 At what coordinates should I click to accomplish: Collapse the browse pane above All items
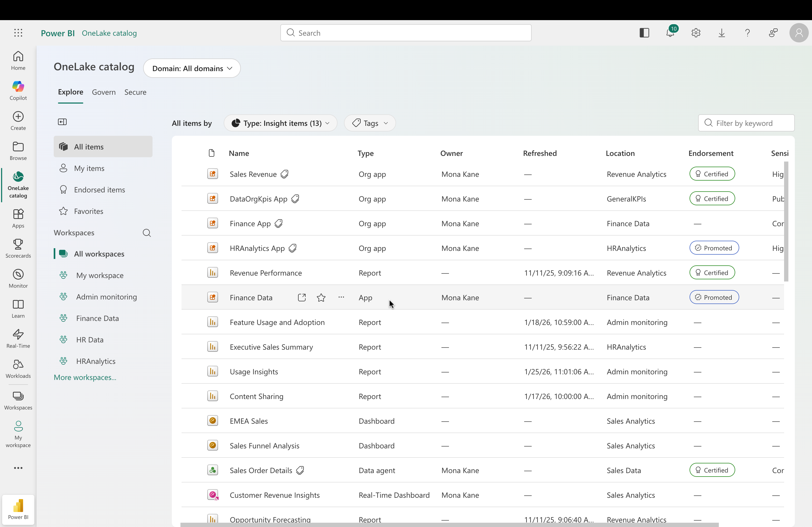[62, 122]
